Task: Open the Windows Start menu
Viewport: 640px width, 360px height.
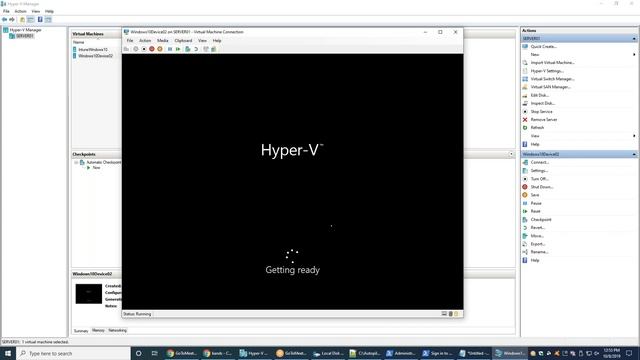Action: point(8,353)
